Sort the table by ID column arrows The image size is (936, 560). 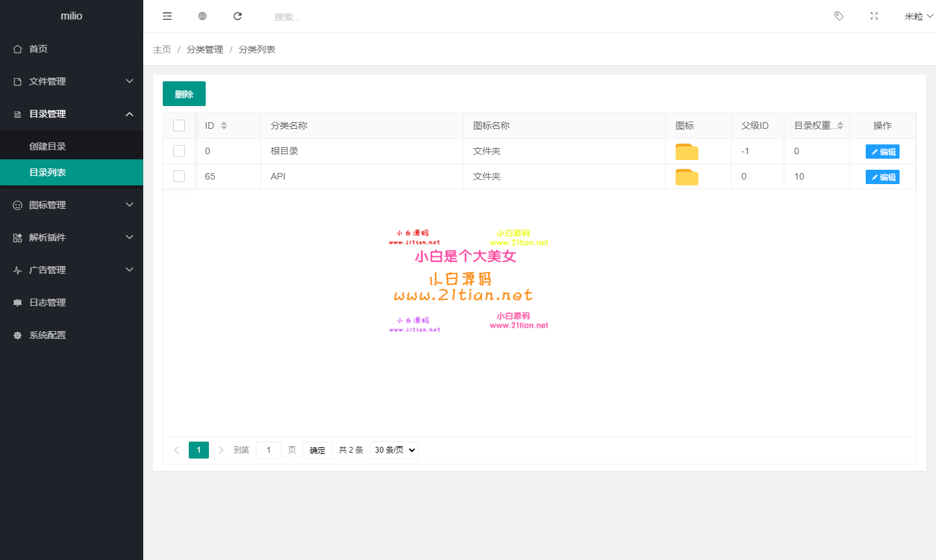(x=224, y=126)
